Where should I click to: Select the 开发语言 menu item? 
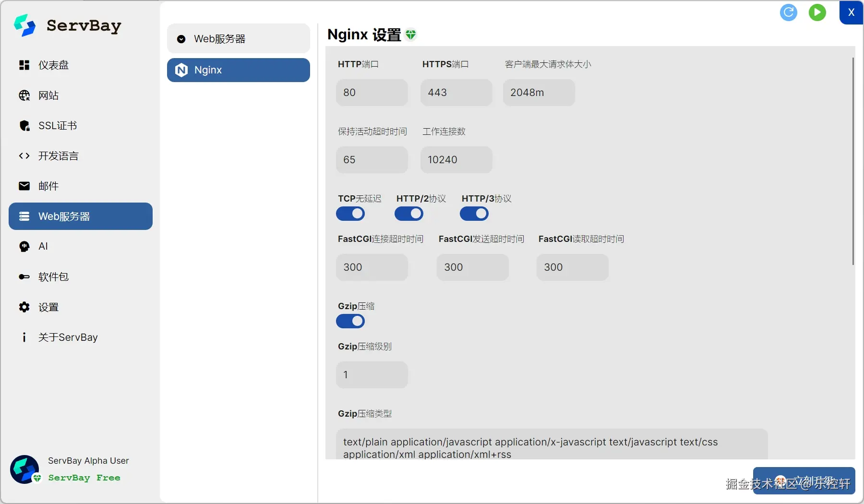coord(81,156)
